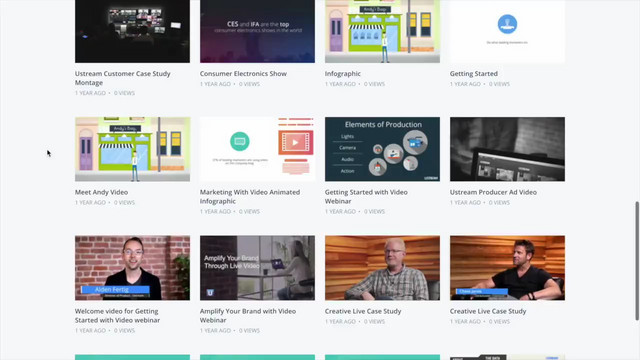640x360 pixels.
Task: Click the page vertical scrollbar thumb
Action: pos(637,261)
